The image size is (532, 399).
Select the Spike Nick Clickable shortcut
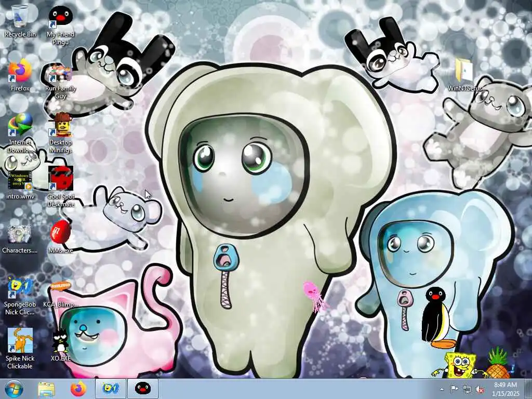coord(20,348)
